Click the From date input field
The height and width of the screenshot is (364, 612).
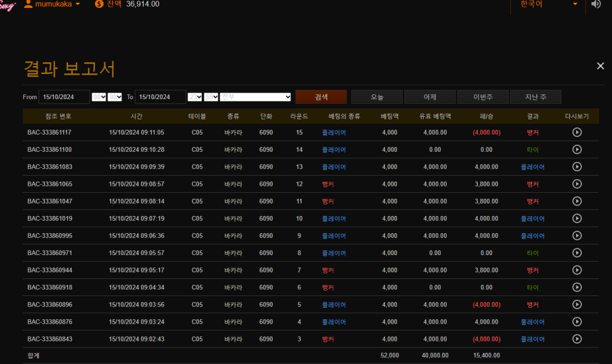[64, 97]
